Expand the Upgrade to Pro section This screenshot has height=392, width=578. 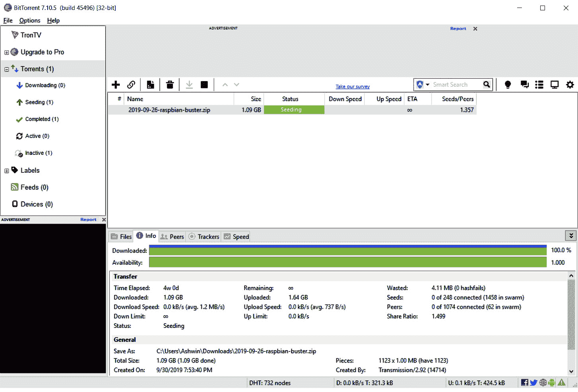6,52
